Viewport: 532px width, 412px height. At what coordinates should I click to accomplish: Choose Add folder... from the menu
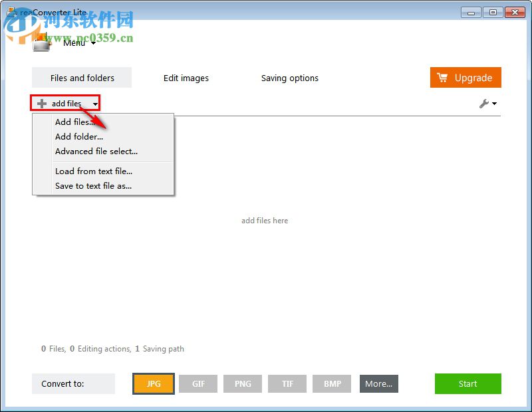pyautogui.click(x=103, y=136)
